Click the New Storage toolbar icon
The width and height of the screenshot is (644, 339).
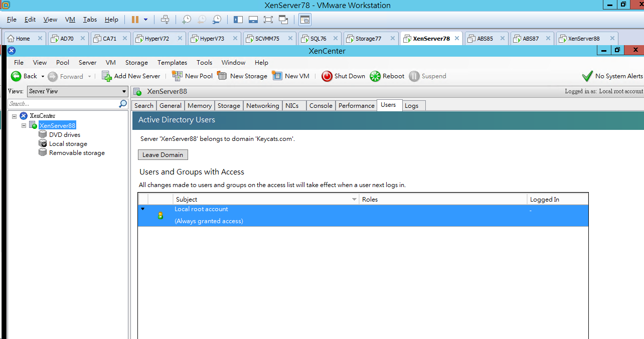[x=222, y=76]
